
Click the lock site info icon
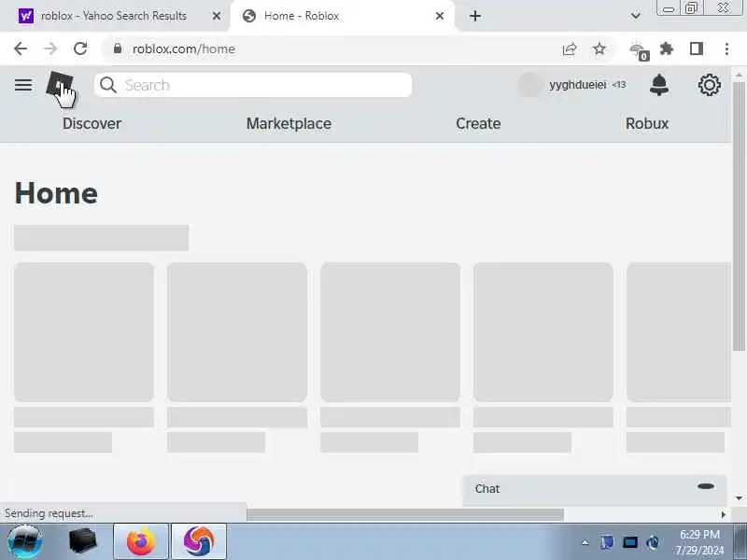coord(118,49)
